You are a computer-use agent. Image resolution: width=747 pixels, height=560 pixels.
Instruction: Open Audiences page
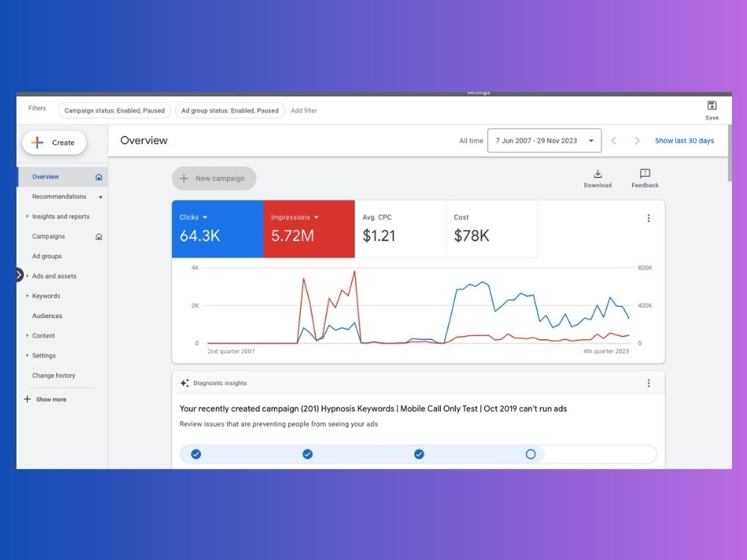point(47,316)
